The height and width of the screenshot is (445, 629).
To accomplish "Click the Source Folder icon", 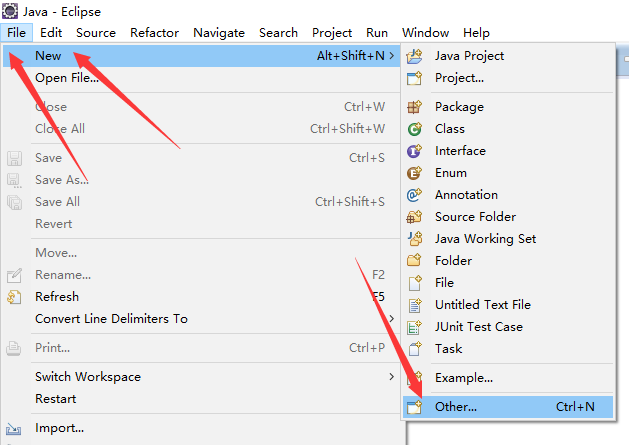I will 414,217.
